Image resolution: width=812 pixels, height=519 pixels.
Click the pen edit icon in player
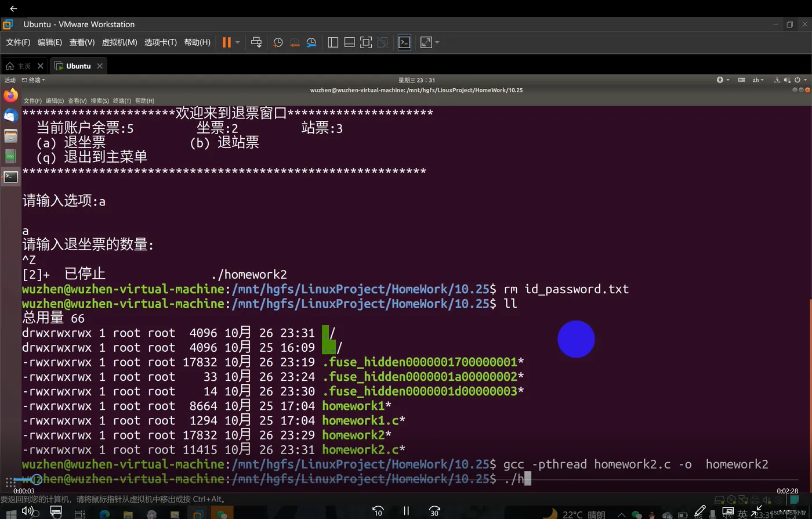700,511
